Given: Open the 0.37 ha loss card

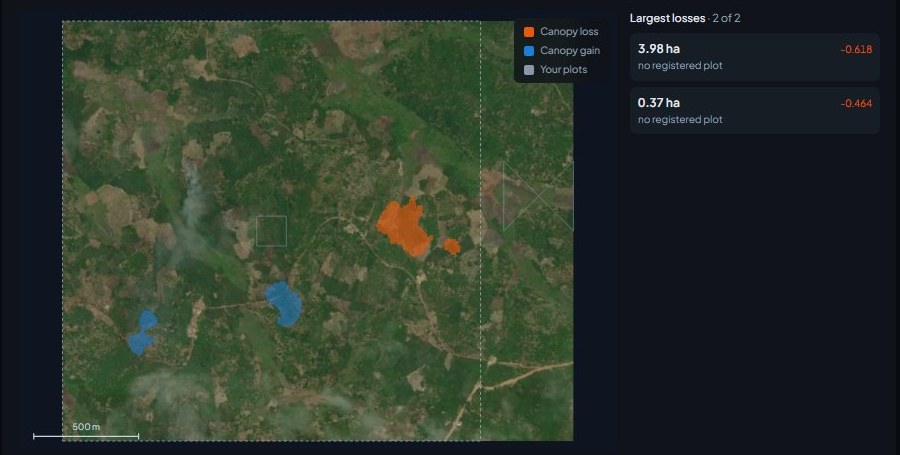Looking at the screenshot, I should 755,111.
